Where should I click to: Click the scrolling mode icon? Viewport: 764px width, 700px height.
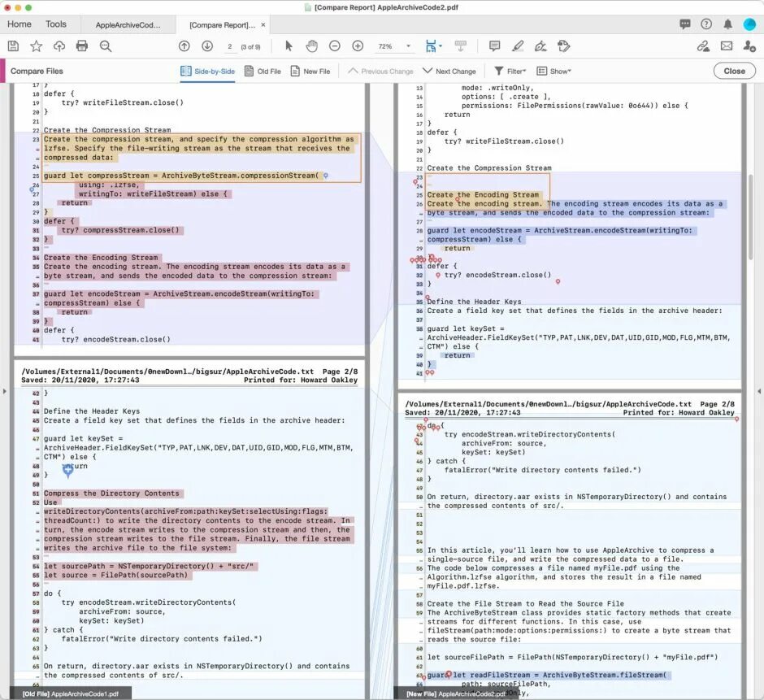[x=461, y=46]
